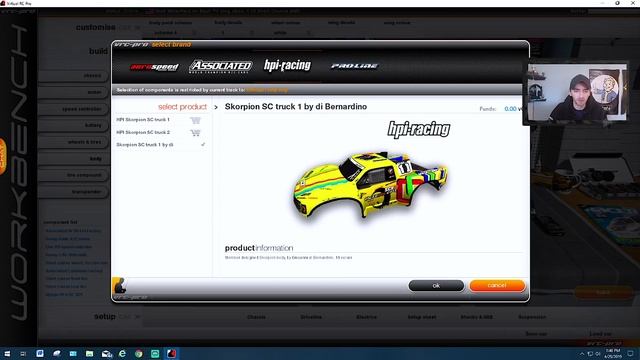Open the body build category
Viewport: 640px width, 360px height.
tap(73, 158)
